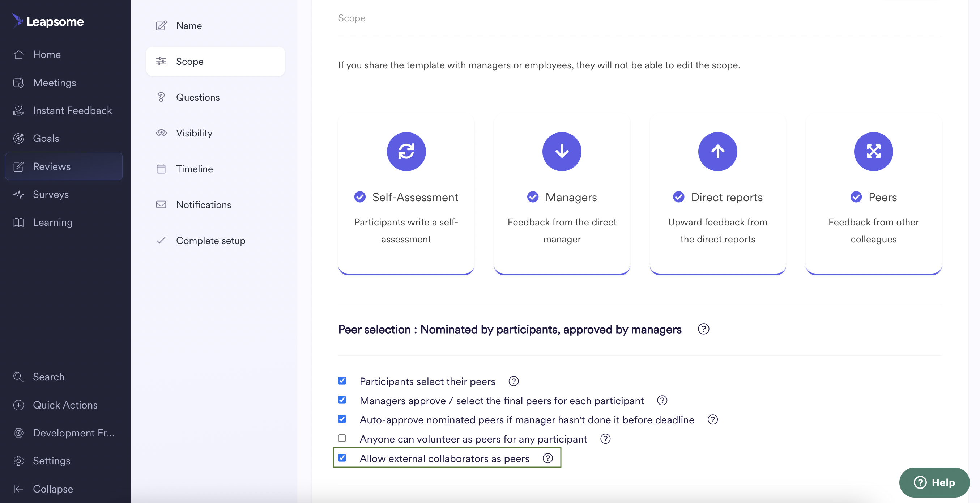
Task: Select the Self-Assessment card description
Action: [406, 231]
